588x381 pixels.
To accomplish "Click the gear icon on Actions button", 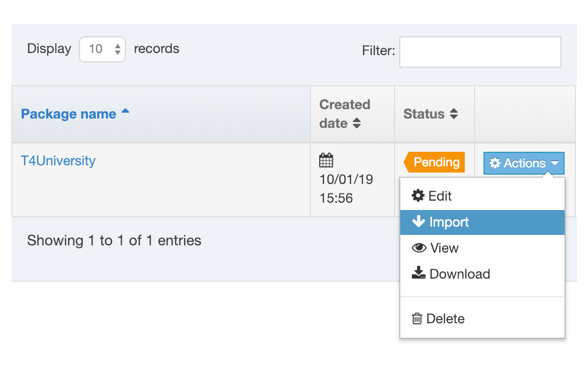I will coord(495,163).
